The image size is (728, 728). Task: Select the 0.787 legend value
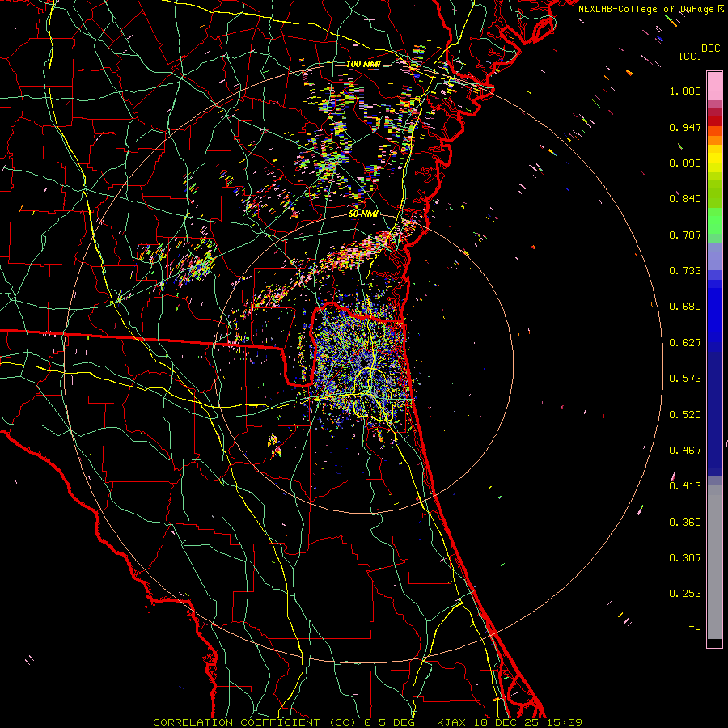pyautogui.click(x=685, y=235)
